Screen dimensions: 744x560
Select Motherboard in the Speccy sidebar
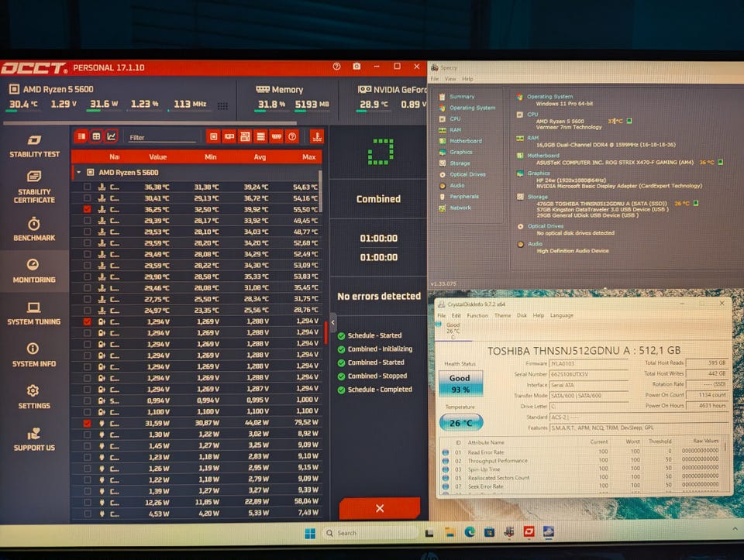tap(465, 141)
